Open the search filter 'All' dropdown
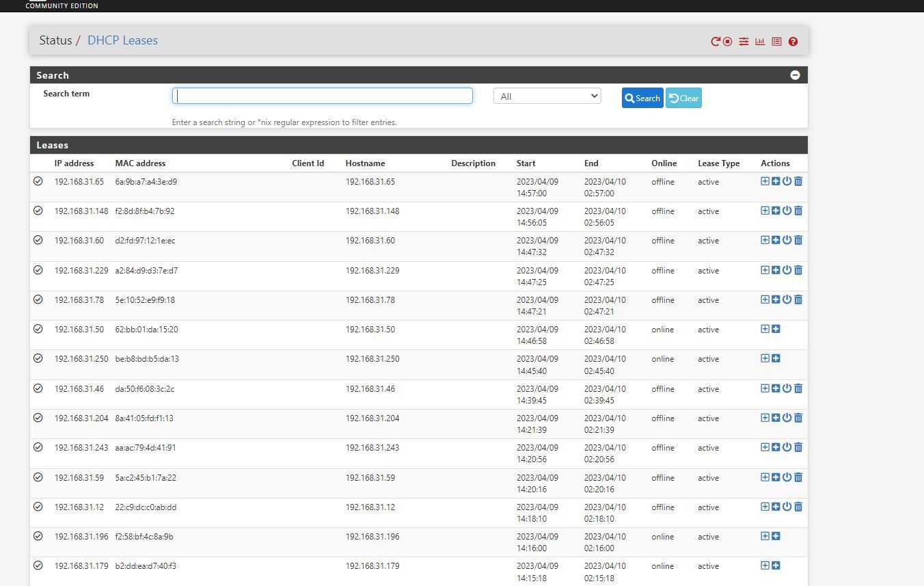Screen dimensions: 924x586 [x=547, y=96]
